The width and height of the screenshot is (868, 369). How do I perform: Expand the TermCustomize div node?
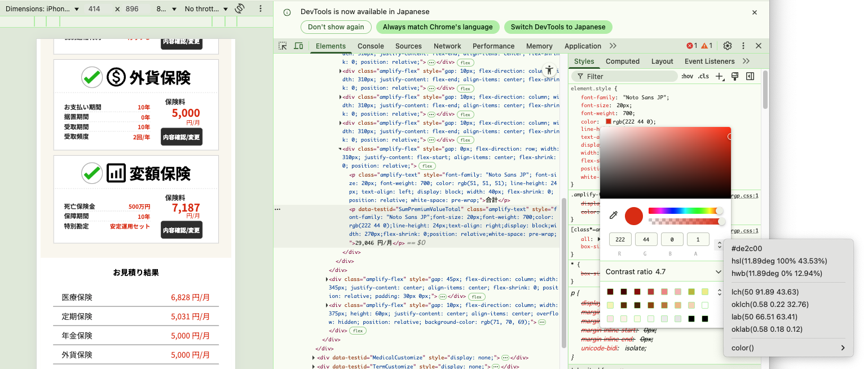pos(314,366)
